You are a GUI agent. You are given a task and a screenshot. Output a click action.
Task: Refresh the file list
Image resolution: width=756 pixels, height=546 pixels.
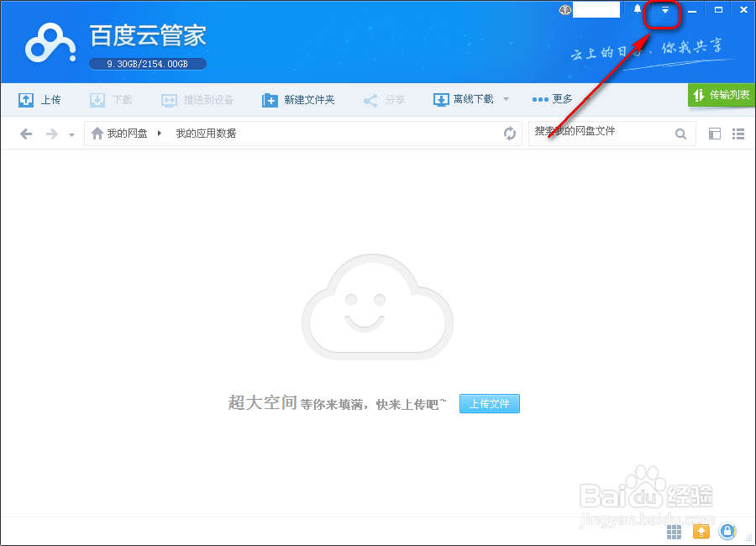(x=510, y=133)
